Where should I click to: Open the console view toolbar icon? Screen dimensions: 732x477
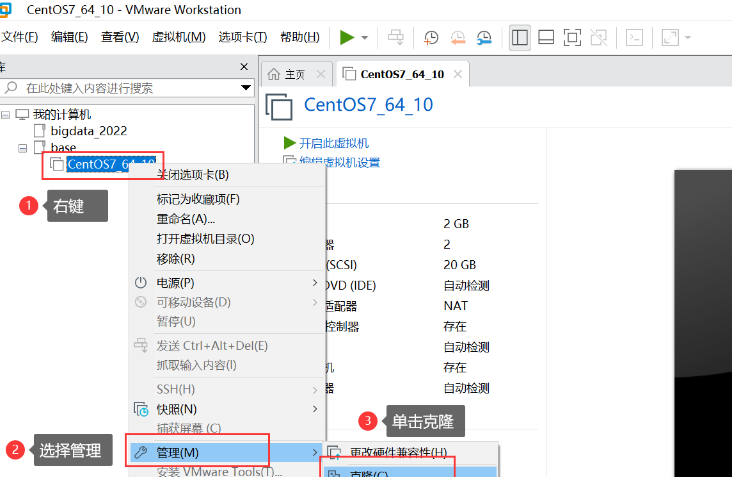[634, 37]
